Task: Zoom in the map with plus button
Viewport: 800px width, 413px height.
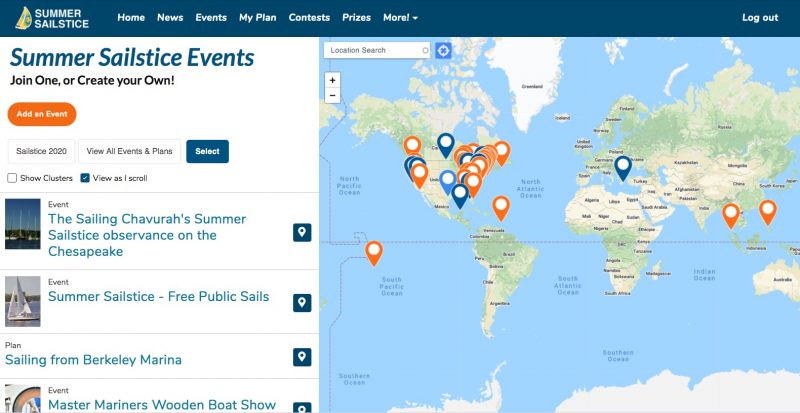Action: [333, 80]
